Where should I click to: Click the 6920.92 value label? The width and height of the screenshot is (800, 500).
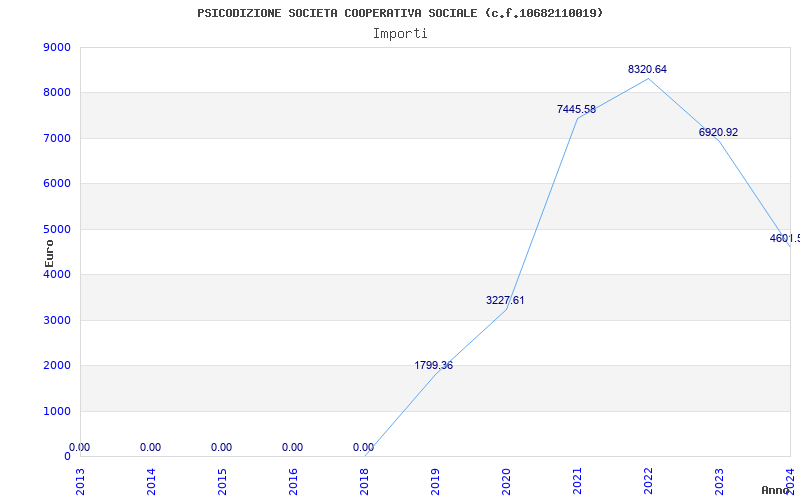[718, 133]
